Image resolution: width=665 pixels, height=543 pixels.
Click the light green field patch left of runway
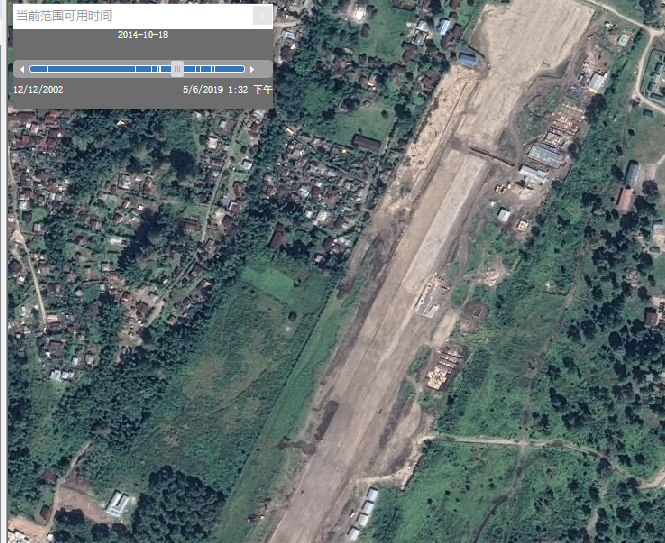[x=270, y=284]
